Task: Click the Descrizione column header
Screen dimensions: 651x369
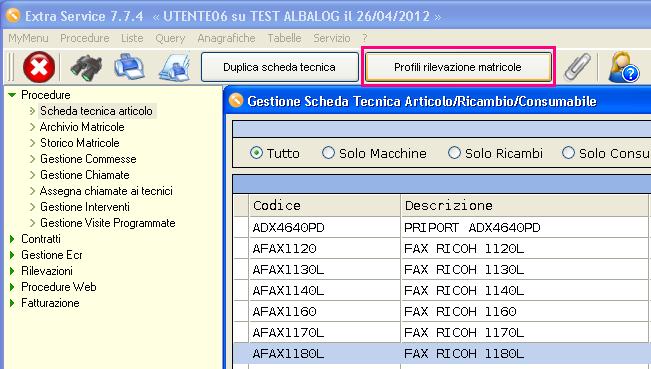Action: (x=524, y=205)
